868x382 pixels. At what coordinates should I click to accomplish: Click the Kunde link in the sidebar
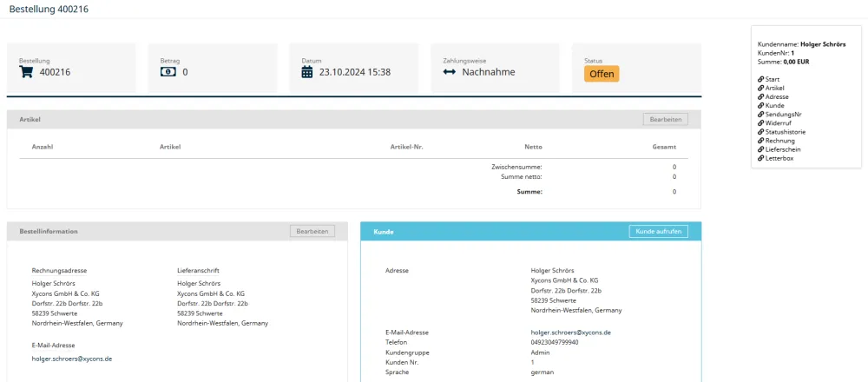click(774, 105)
